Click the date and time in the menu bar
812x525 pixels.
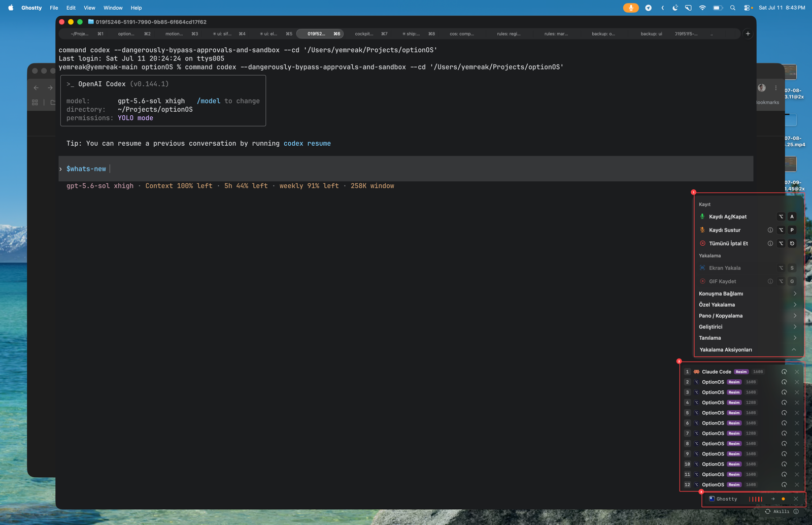[x=782, y=8]
